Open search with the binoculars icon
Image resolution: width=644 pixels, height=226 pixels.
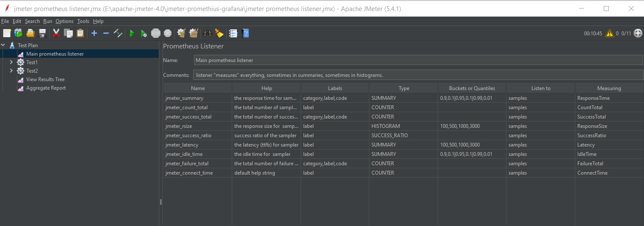point(208,33)
